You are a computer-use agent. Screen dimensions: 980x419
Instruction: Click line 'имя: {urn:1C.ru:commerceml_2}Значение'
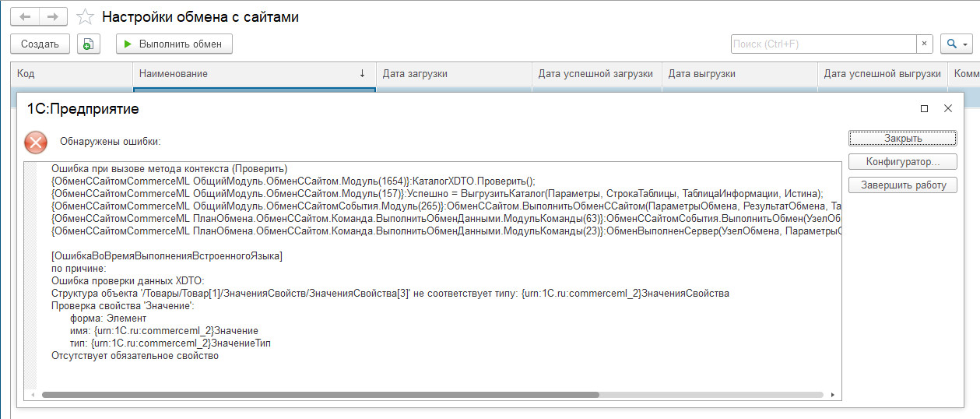[x=164, y=330]
